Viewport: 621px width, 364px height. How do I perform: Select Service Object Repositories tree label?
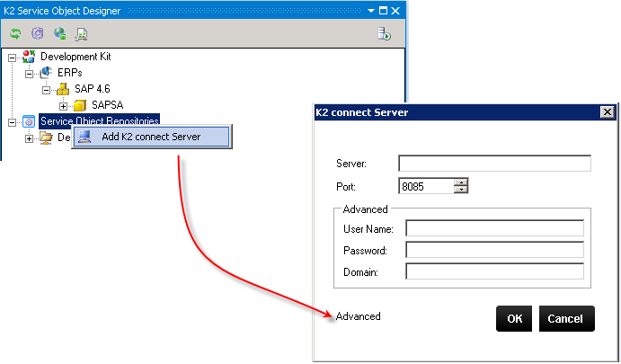(100, 120)
